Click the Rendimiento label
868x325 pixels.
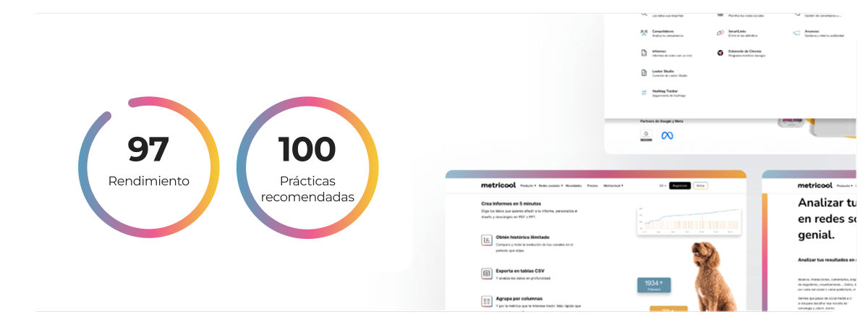149,181
